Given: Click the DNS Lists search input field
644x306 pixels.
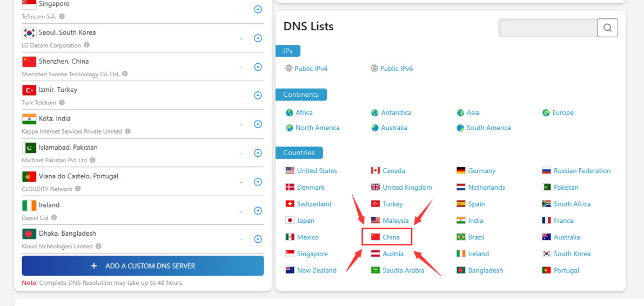Looking at the screenshot, I should pos(547,28).
